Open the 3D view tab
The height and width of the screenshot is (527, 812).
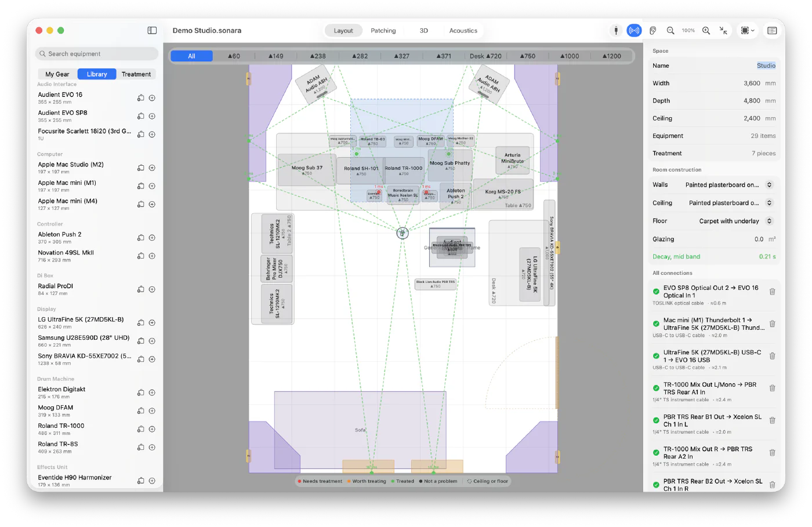(424, 31)
